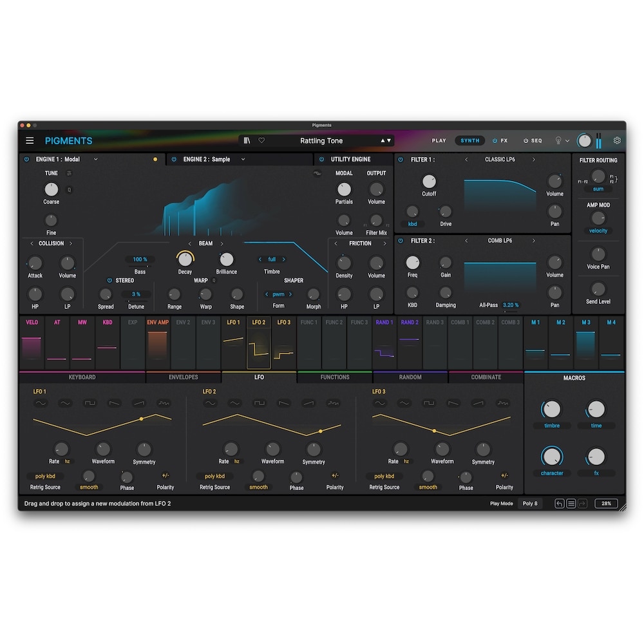
Task: Switch to the ENVELOPES modulation tab
Action: coord(184,377)
